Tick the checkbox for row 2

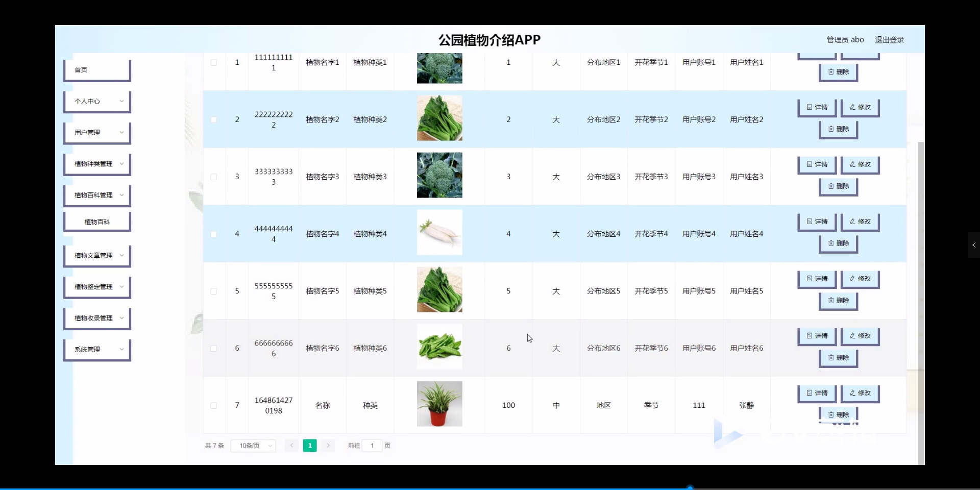(214, 120)
